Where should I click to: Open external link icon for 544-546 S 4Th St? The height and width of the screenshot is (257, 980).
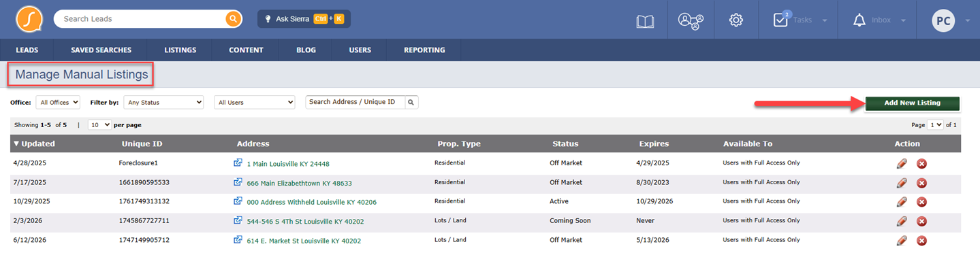(238, 220)
